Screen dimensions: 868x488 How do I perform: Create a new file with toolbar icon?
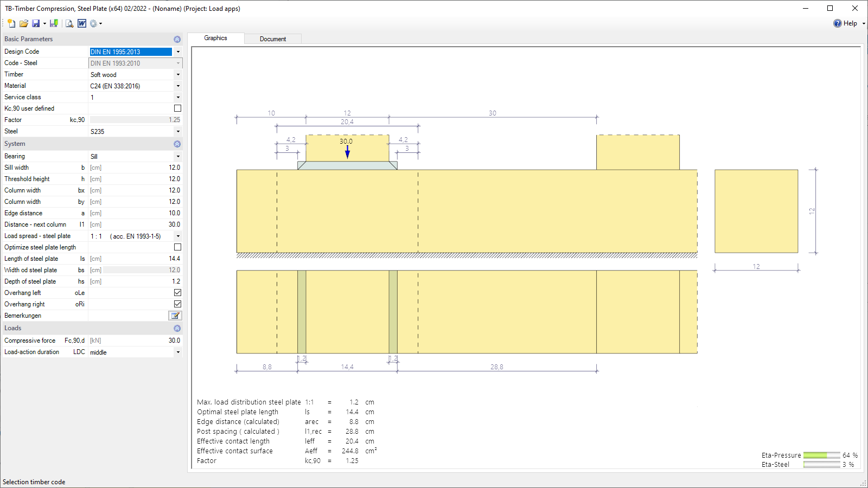coord(11,23)
